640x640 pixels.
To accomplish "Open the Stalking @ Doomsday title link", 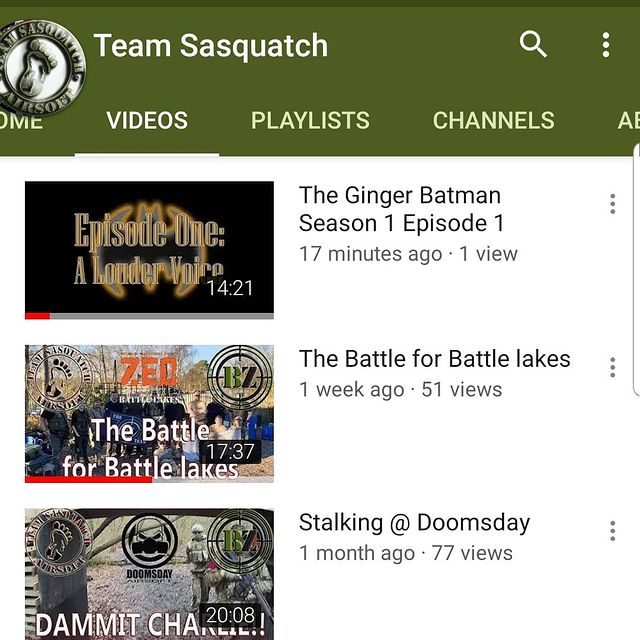I will [414, 523].
